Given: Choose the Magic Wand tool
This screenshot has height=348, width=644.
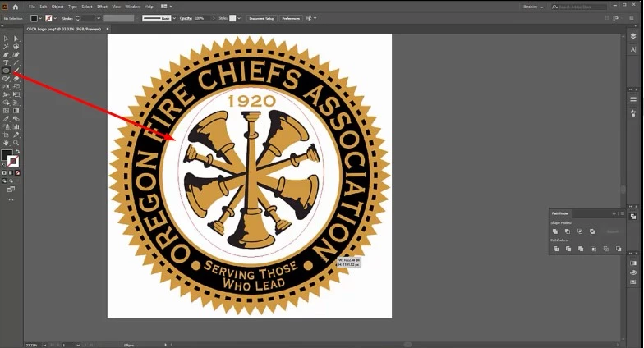Looking at the screenshot, I should pyautogui.click(x=6, y=46).
